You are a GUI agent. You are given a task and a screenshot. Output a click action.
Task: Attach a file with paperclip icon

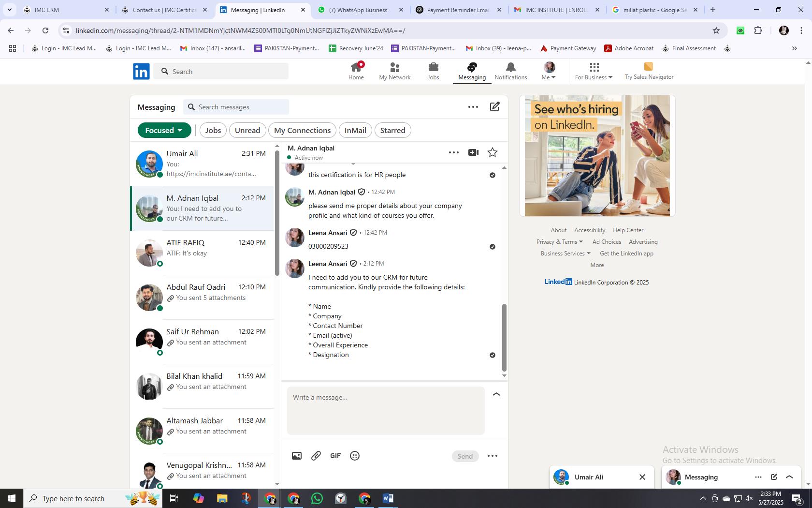click(x=316, y=456)
